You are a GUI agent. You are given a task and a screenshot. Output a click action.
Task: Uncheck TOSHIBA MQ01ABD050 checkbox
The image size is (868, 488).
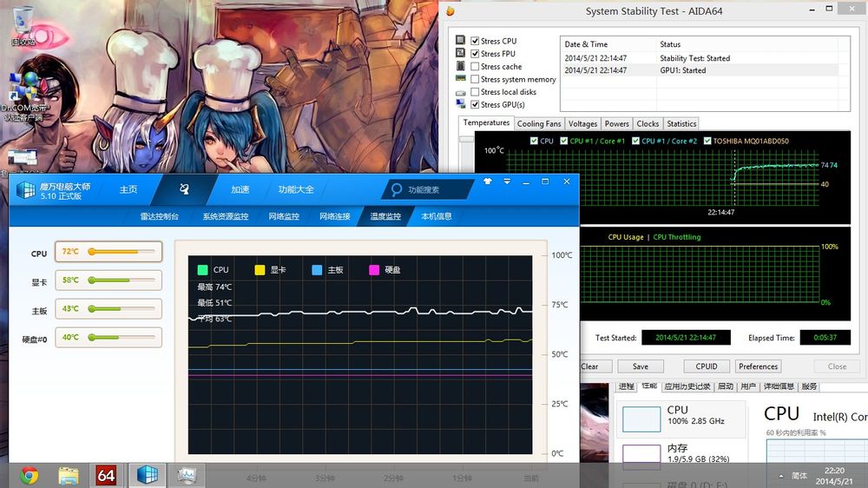pos(707,141)
